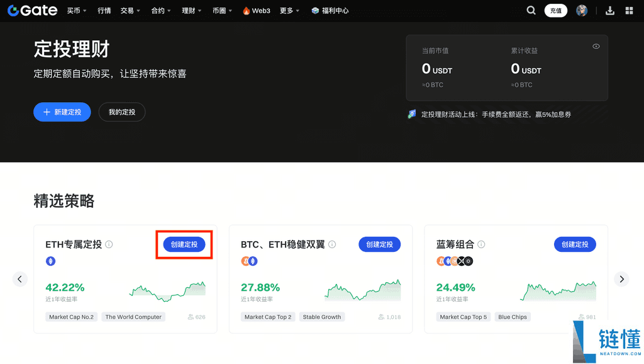Click the Gate logo
The width and height of the screenshot is (644, 364).
[x=31, y=10]
